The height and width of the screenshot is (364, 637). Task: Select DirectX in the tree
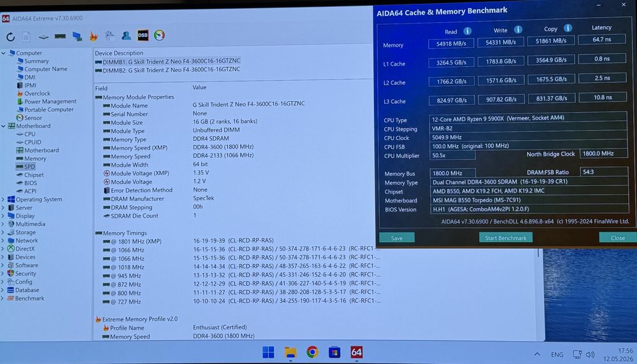coord(25,249)
